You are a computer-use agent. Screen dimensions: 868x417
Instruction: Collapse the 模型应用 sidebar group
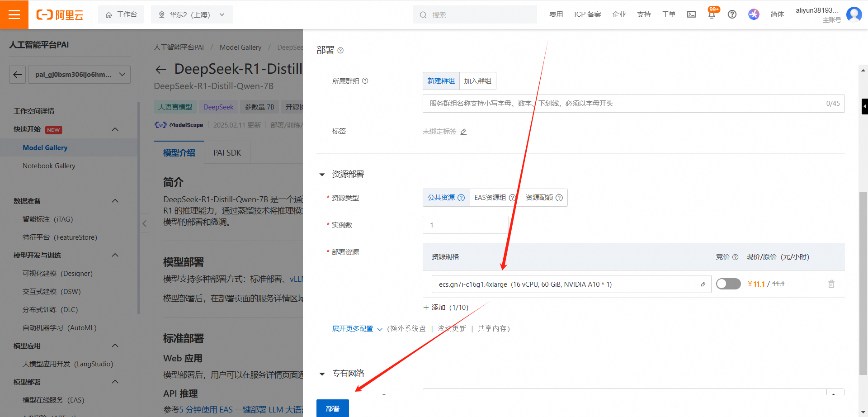(x=115, y=346)
